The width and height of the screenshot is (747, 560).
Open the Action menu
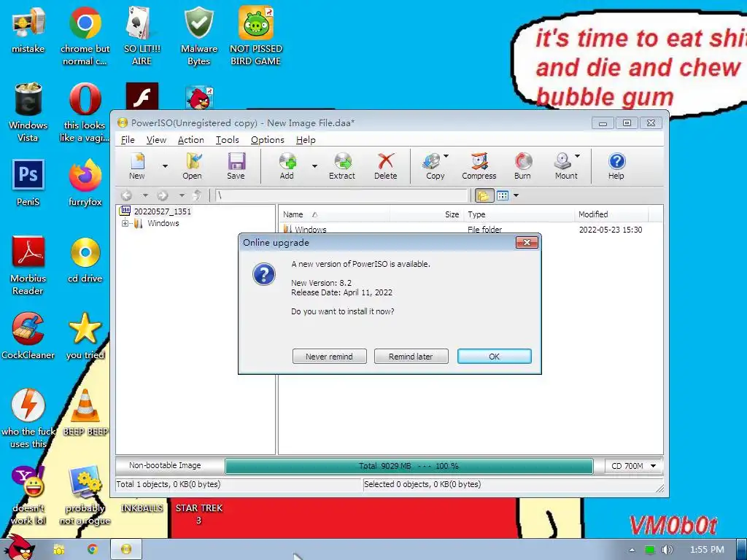click(190, 140)
